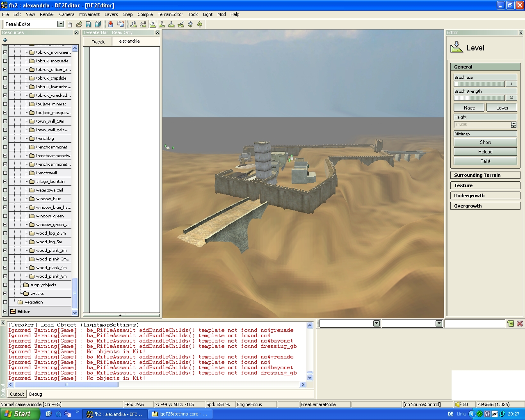Expand the Texture section
525x420 pixels.
[x=485, y=185]
